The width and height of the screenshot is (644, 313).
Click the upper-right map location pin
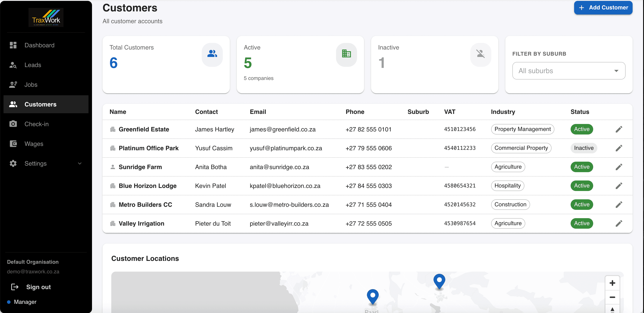[x=439, y=281]
